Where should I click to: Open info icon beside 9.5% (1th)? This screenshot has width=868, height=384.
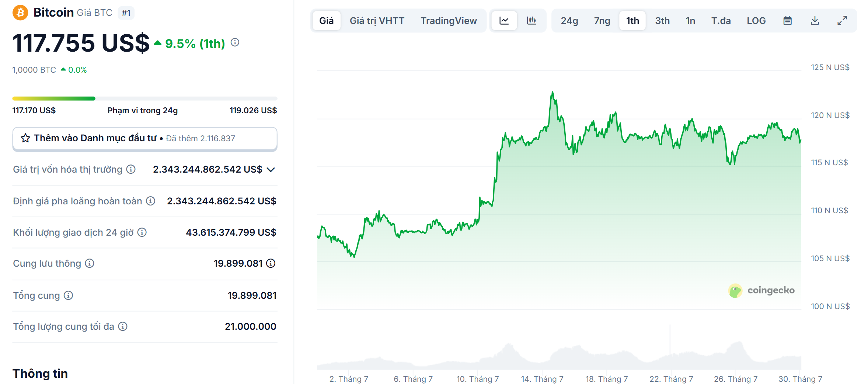pyautogui.click(x=235, y=42)
